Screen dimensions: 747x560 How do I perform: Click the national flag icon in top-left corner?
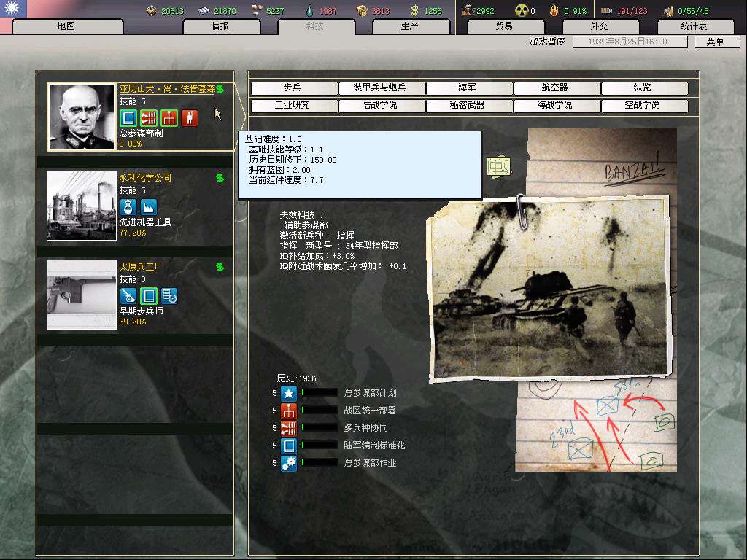pos(13,9)
